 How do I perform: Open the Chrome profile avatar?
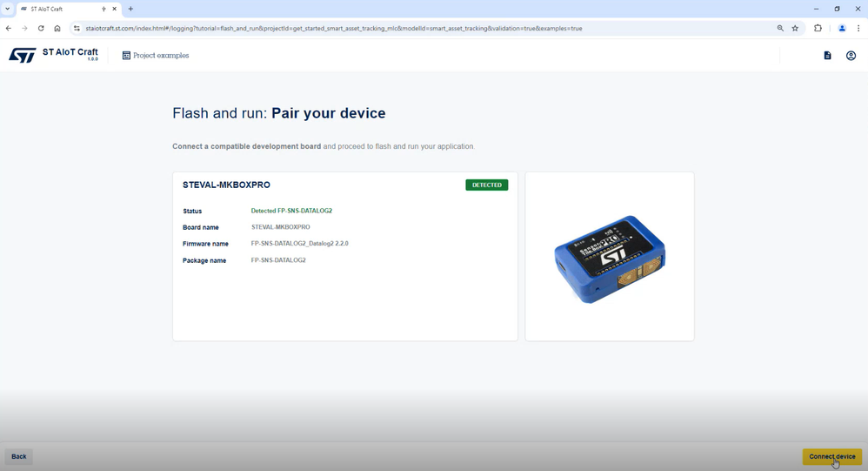coord(842,28)
